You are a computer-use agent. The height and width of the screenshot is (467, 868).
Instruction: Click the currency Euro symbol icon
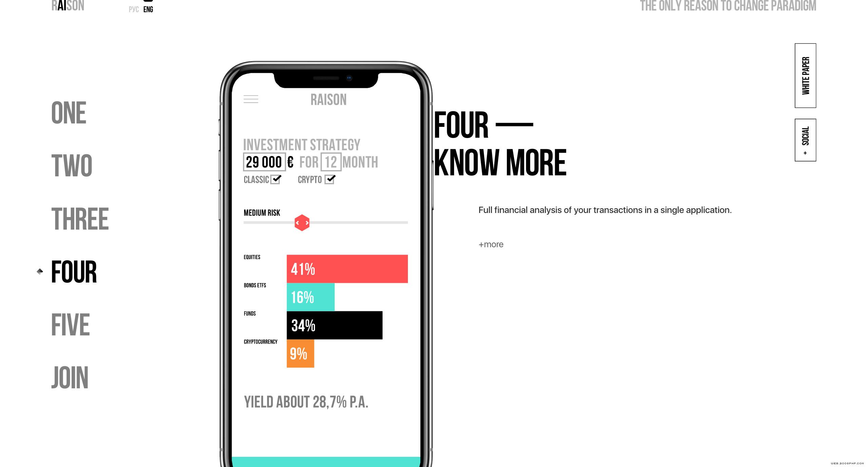291,163
